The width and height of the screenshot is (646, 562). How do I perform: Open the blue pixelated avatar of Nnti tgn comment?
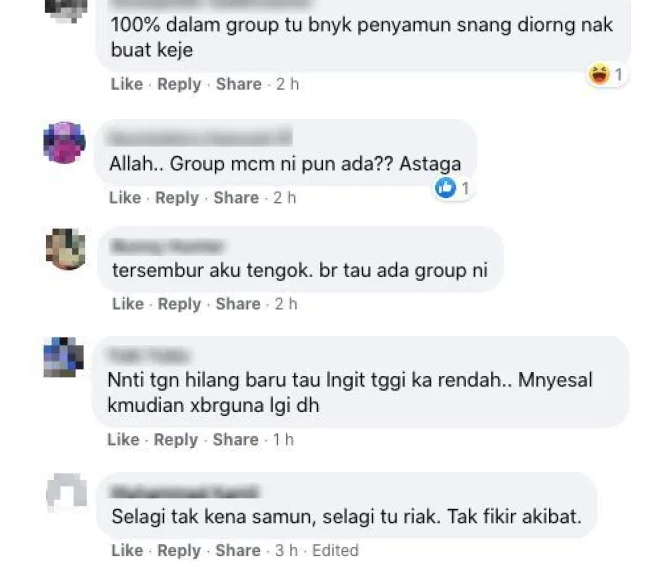pyautogui.click(x=63, y=357)
